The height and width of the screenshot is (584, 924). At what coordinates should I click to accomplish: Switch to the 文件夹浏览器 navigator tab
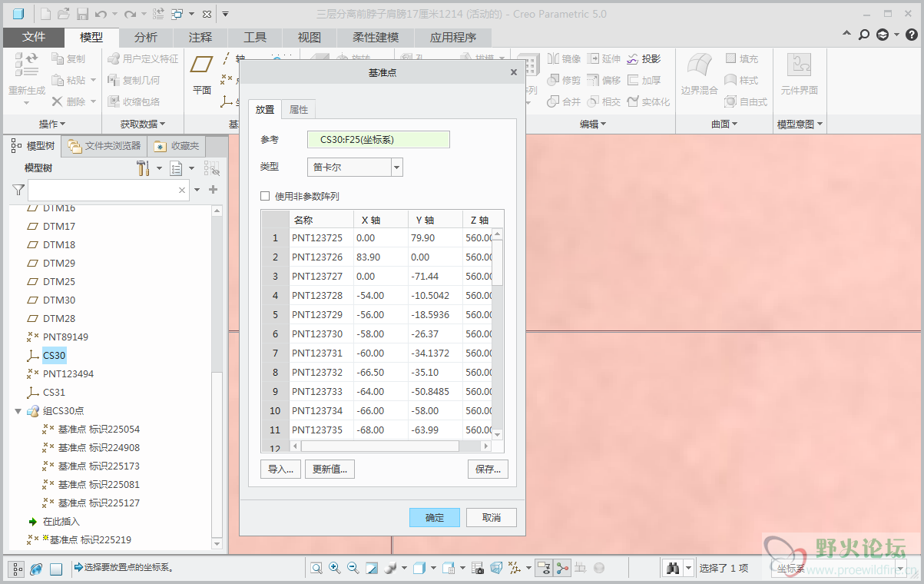(x=104, y=145)
